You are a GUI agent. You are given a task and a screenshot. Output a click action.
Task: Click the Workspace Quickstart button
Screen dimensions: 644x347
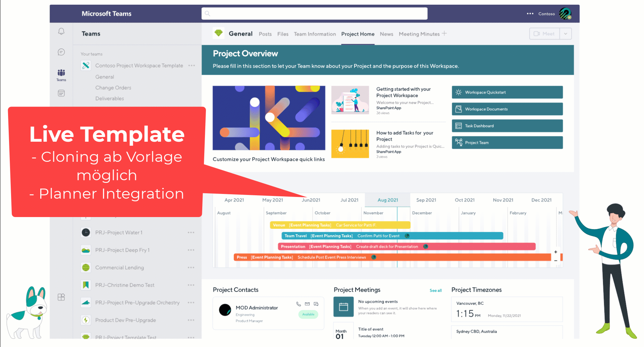507,92
